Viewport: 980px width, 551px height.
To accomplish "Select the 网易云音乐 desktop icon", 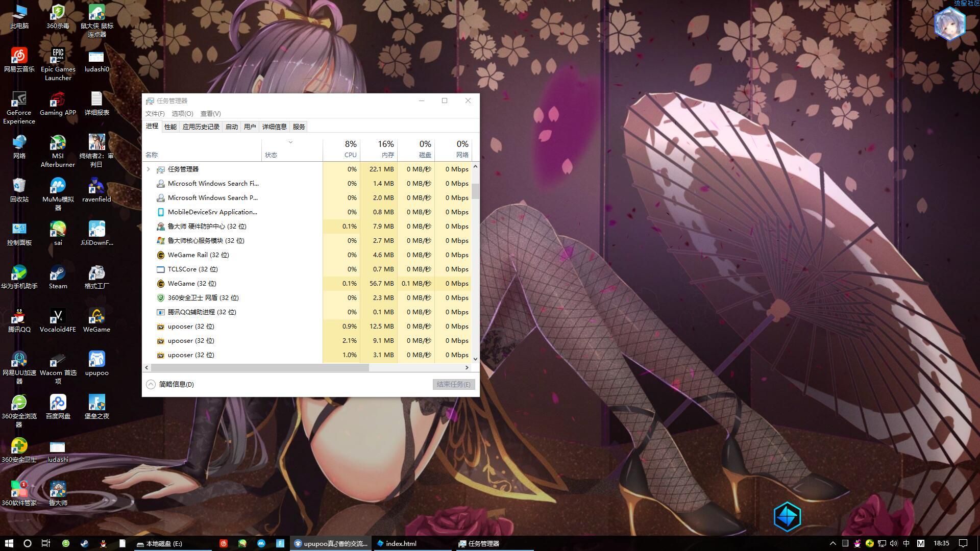I will click(19, 60).
